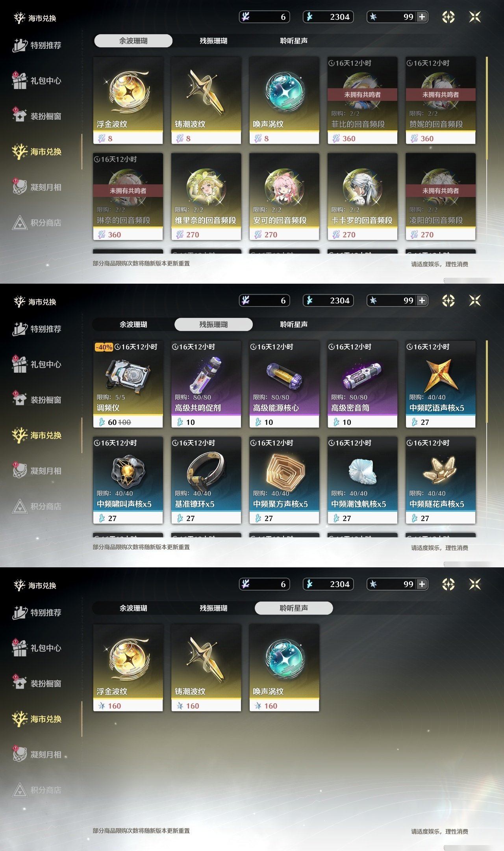
Task: Open the 高级共鸣促剂 item
Action: click(206, 384)
